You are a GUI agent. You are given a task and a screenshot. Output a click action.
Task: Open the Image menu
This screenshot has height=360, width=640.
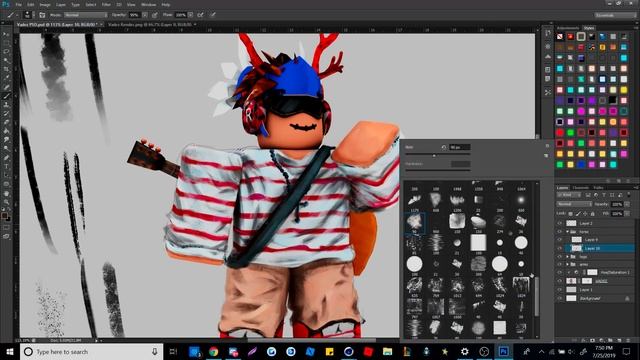45,4
